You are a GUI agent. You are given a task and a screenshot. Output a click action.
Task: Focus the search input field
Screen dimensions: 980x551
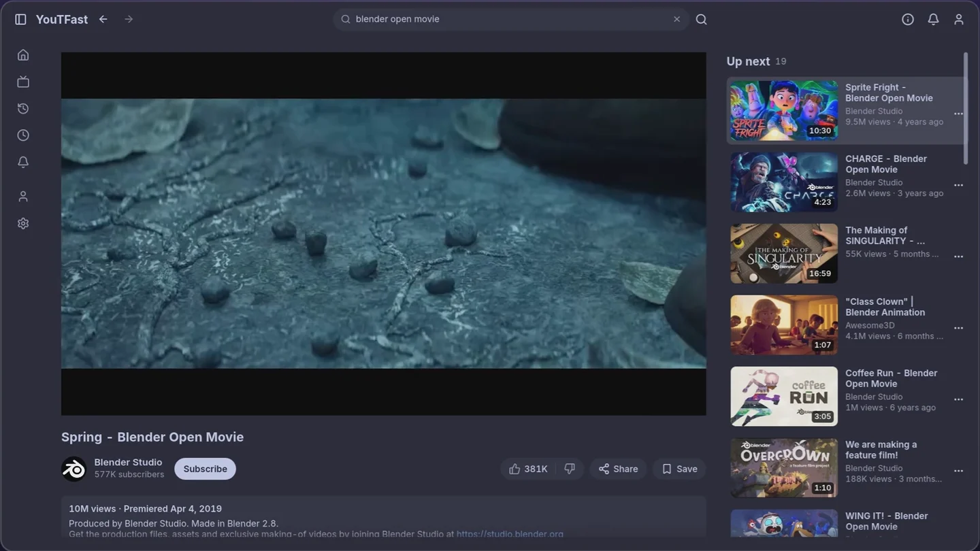click(512, 19)
